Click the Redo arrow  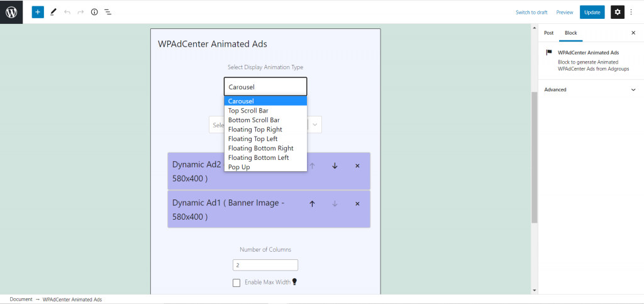pyautogui.click(x=80, y=12)
